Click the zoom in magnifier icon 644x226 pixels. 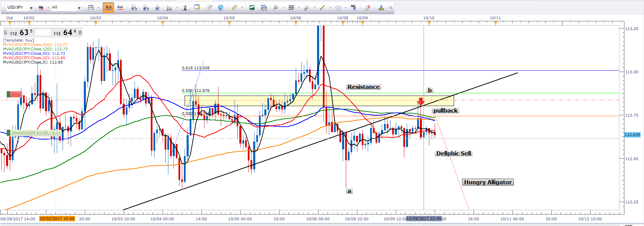pos(134,7)
